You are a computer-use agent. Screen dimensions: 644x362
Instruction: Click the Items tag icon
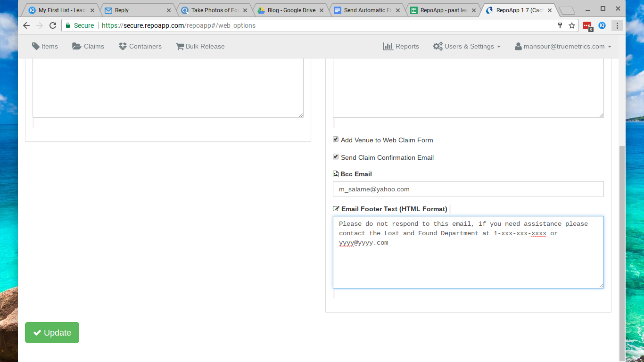click(x=36, y=46)
